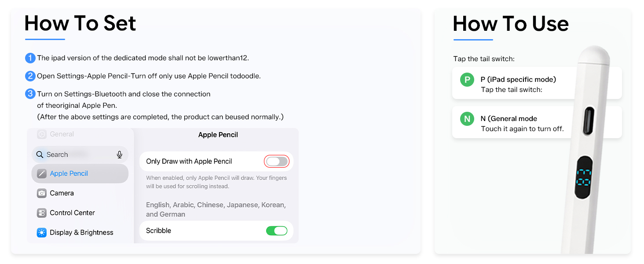Tap the microphone icon in Search
Screen dimensions: 644x264
(119, 154)
